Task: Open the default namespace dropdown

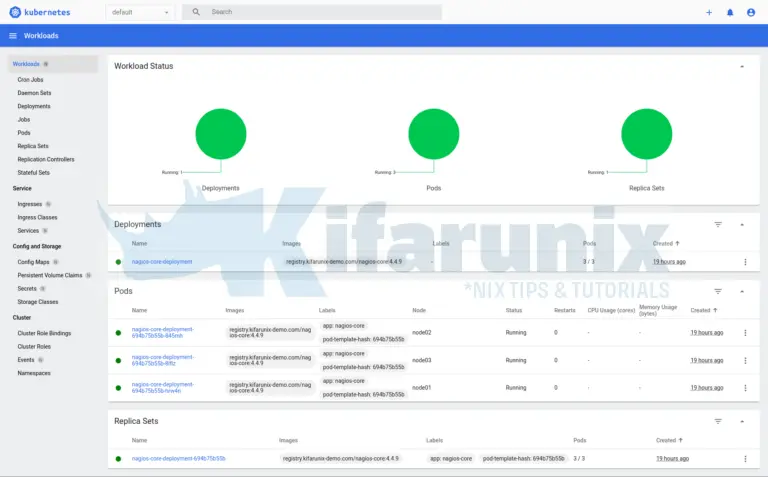Action: tap(140, 12)
